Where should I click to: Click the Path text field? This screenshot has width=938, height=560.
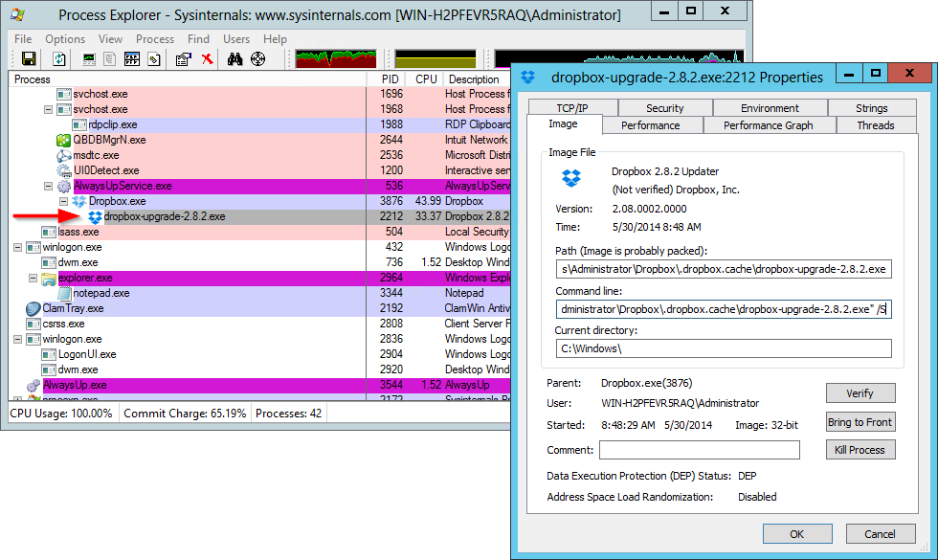tap(724, 269)
